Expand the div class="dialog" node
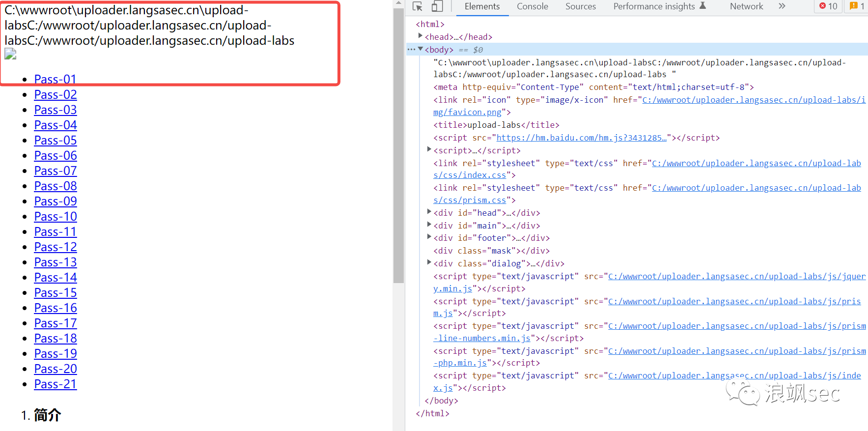 pyautogui.click(x=429, y=262)
